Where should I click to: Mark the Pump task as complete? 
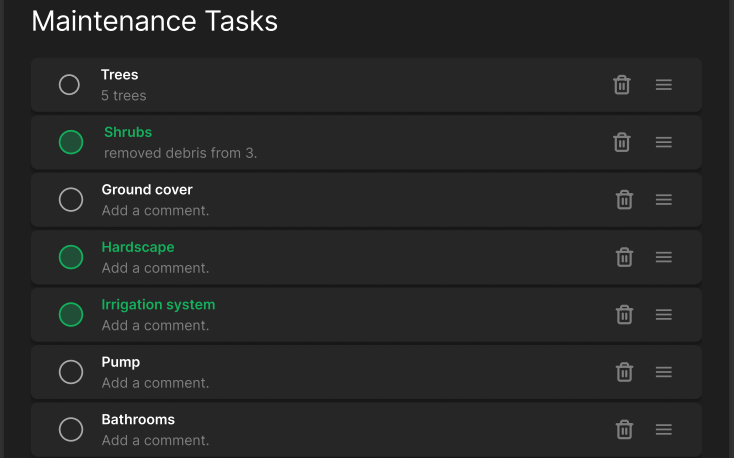click(x=71, y=372)
